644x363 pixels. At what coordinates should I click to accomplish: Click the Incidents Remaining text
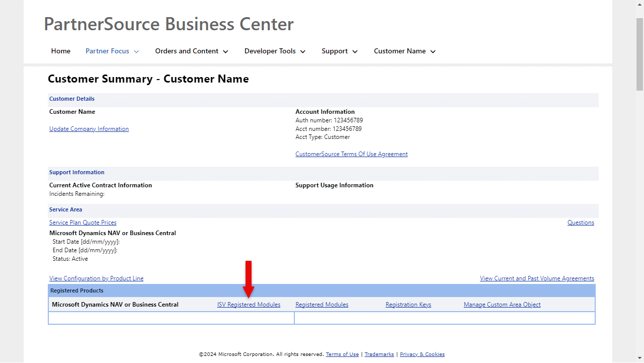(77, 194)
